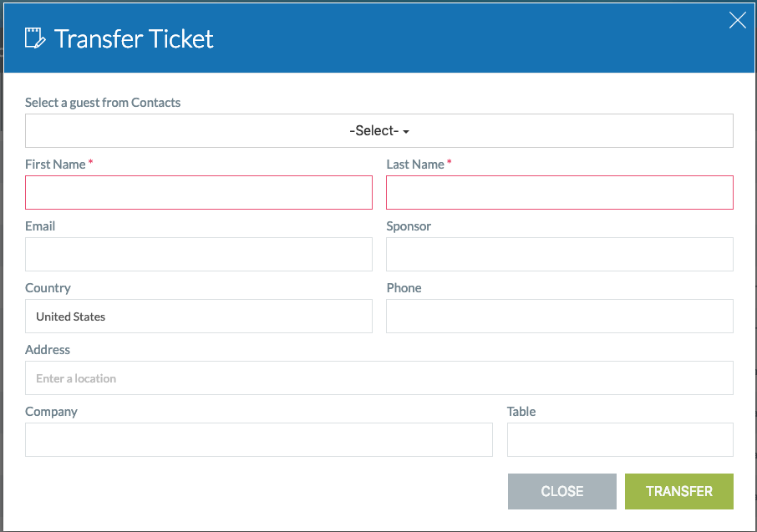The height and width of the screenshot is (532, 757).
Task: Close the dialog with the X icon
Action: click(x=738, y=21)
